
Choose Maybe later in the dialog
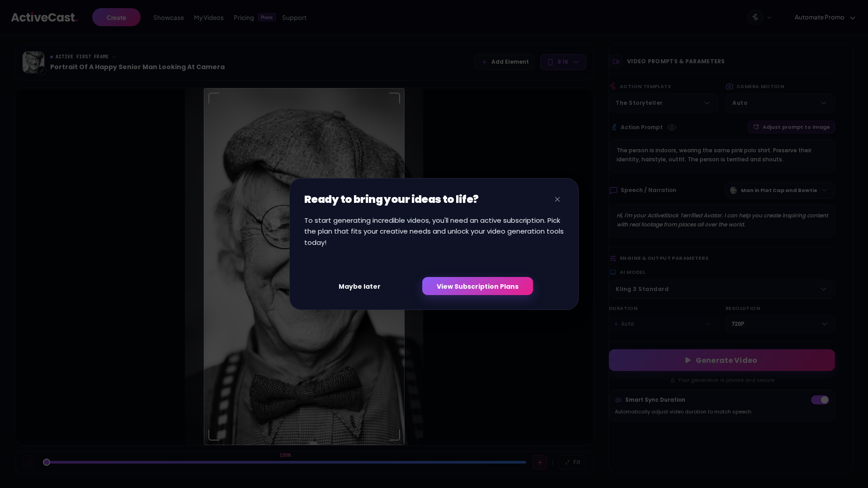tap(359, 286)
